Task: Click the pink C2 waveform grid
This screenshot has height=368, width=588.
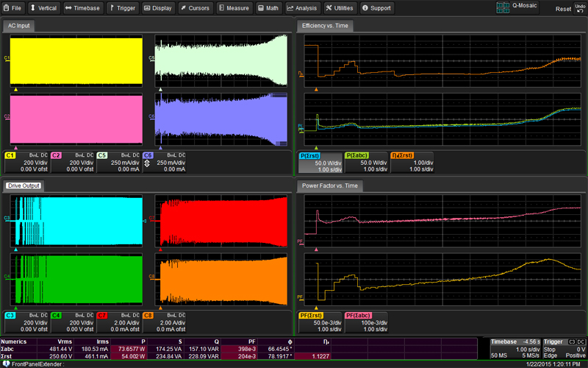Action: click(x=76, y=119)
